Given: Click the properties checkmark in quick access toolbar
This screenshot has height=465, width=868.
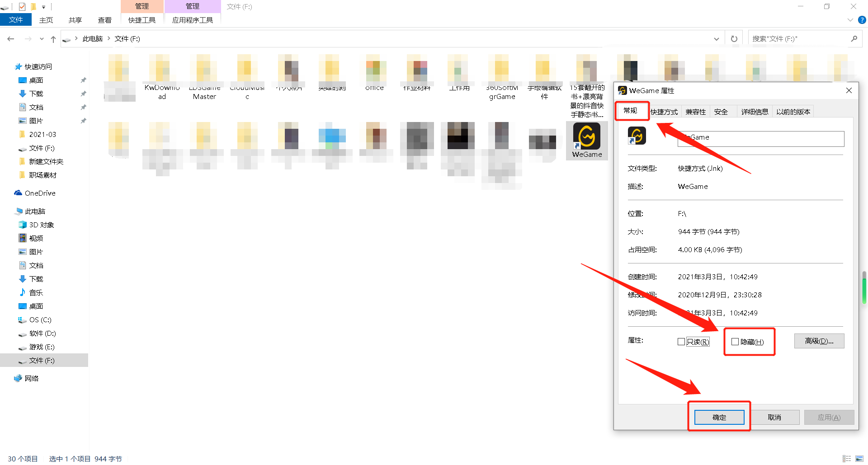Looking at the screenshot, I should pos(22,7).
